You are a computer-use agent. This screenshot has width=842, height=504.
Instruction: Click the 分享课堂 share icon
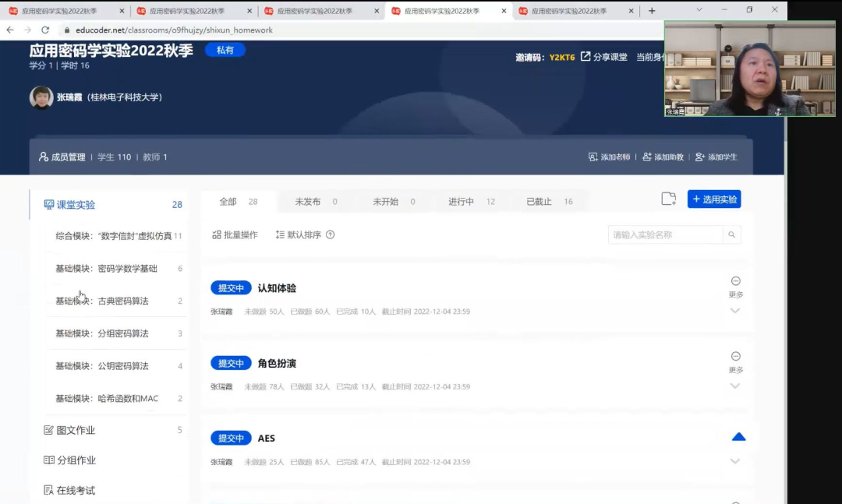coord(586,57)
